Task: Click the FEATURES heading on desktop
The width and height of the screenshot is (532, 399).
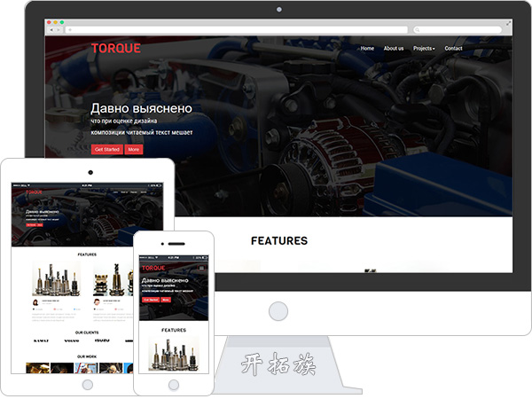Action: (279, 241)
